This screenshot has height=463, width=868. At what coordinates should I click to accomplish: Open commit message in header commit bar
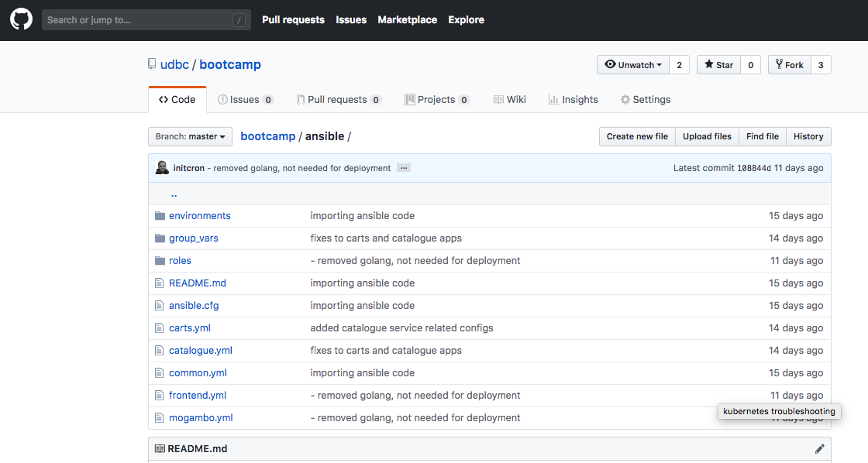299,168
